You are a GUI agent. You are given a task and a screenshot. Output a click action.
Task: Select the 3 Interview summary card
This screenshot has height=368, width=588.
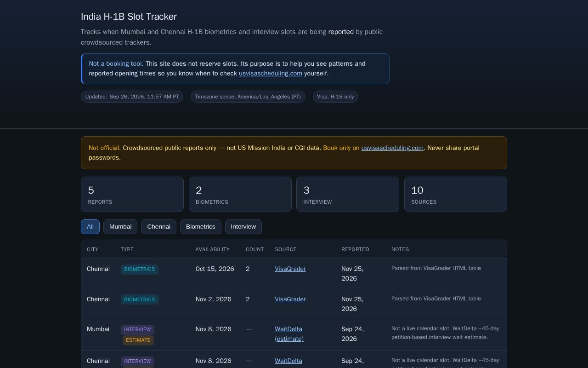[x=348, y=195]
